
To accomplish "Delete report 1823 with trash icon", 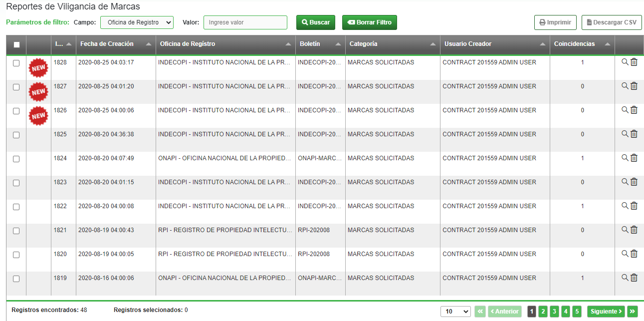I will click(x=634, y=182).
